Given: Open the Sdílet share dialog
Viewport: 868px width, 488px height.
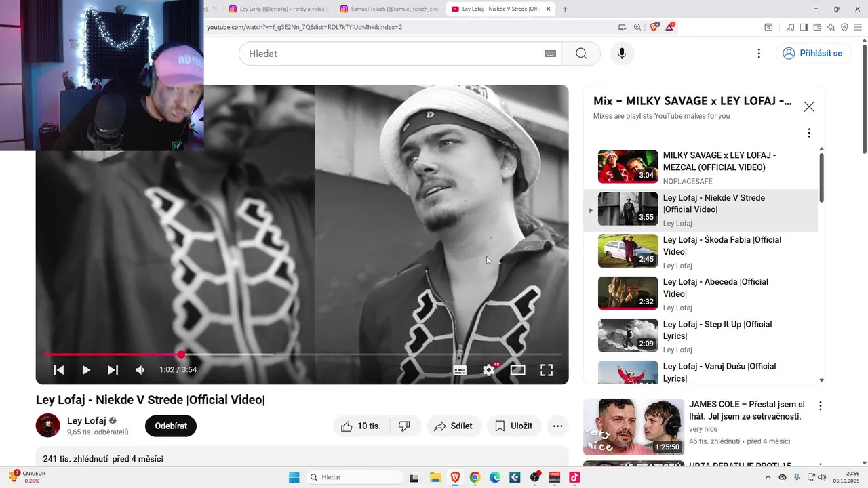Looking at the screenshot, I should [x=454, y=426].
